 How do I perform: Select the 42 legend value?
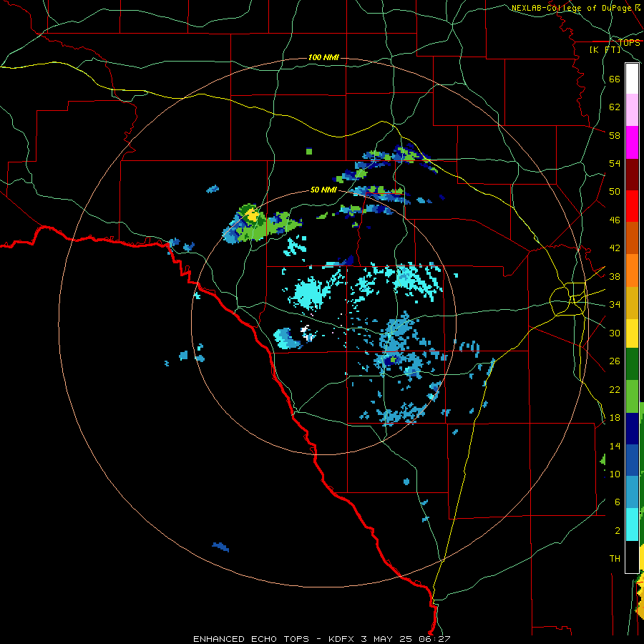[x=615, y=248]
